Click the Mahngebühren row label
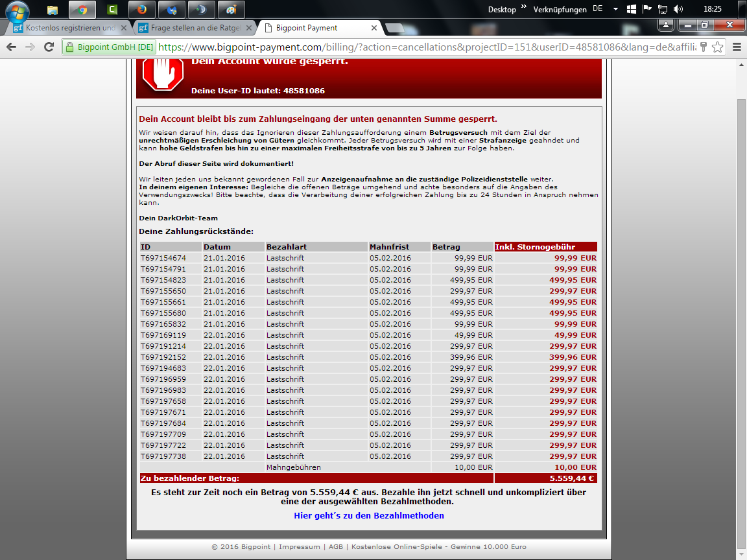 [294, 467]
